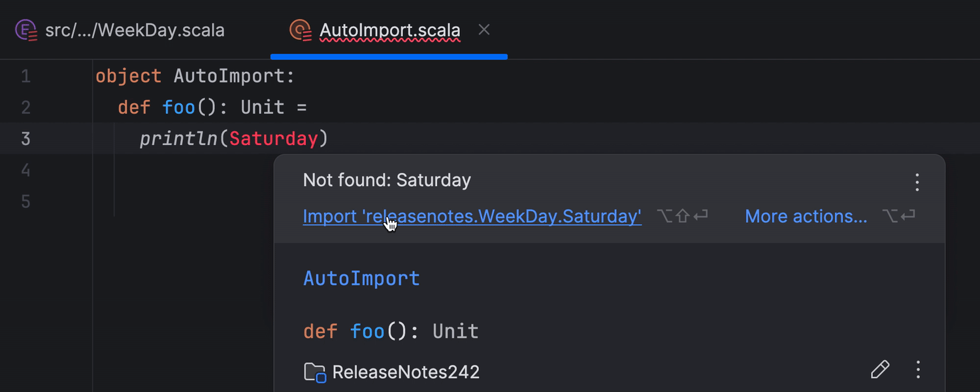Viewport: 980px width, 392px height.
Task: Follow the blue AutoImport link in the documentation popup
Action: [361, 278]
